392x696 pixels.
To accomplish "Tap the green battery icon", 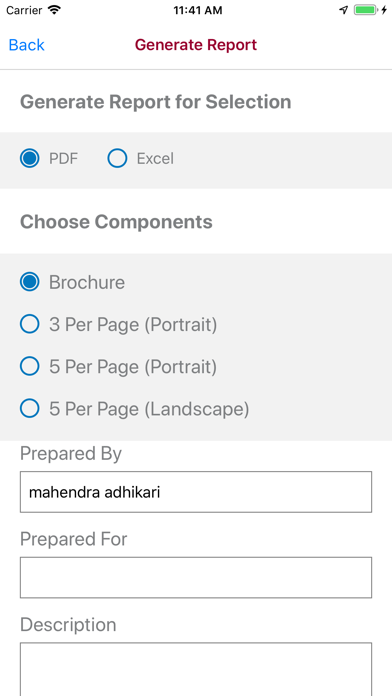I will pos(366,10).
